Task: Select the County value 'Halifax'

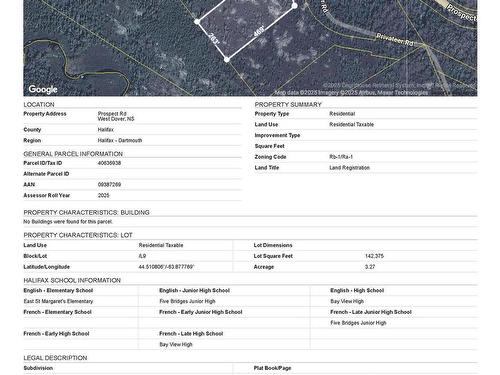Action: click(x=106, y=130)
